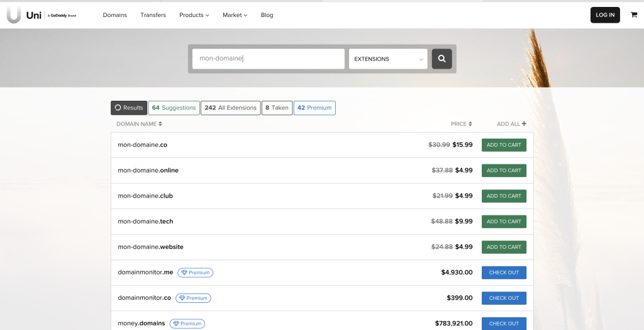The height and width of the screenshot is (330, 644).
Task: Go to the Transfers page
Action: [153, 15]
